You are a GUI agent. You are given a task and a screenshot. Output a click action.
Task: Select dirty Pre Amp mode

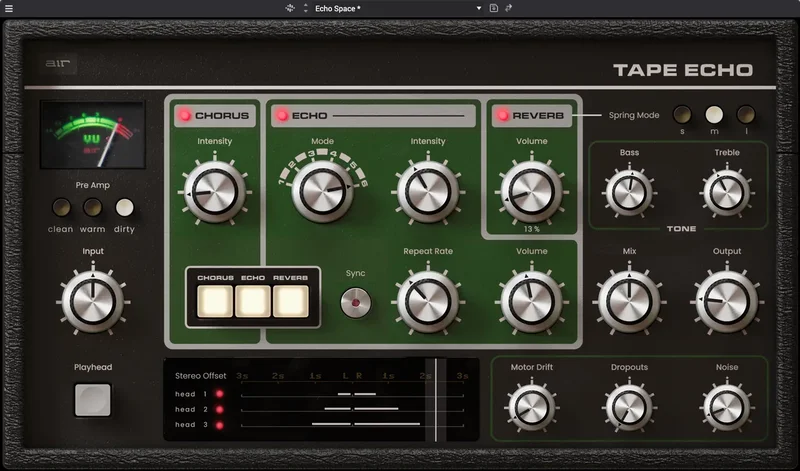point(124,208)
